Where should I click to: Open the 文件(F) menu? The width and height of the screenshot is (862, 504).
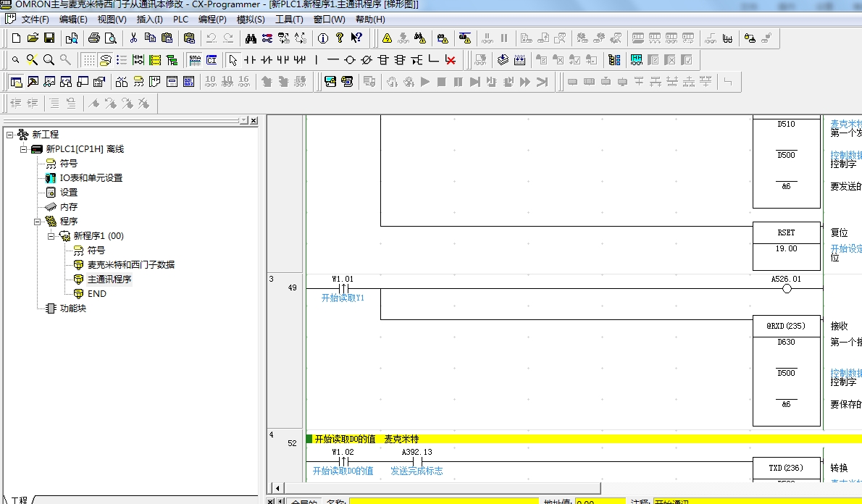tap(35, 20)
